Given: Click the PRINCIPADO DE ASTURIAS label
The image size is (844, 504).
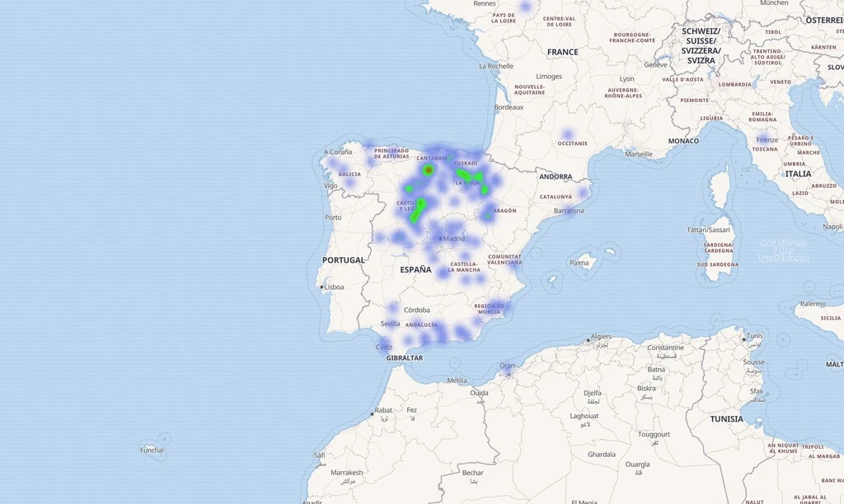Looking at the screenshot, I should 392,154.
